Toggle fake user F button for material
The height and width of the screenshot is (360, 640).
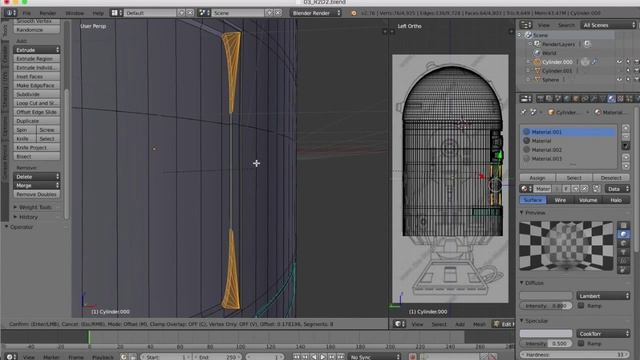[566, 189]
